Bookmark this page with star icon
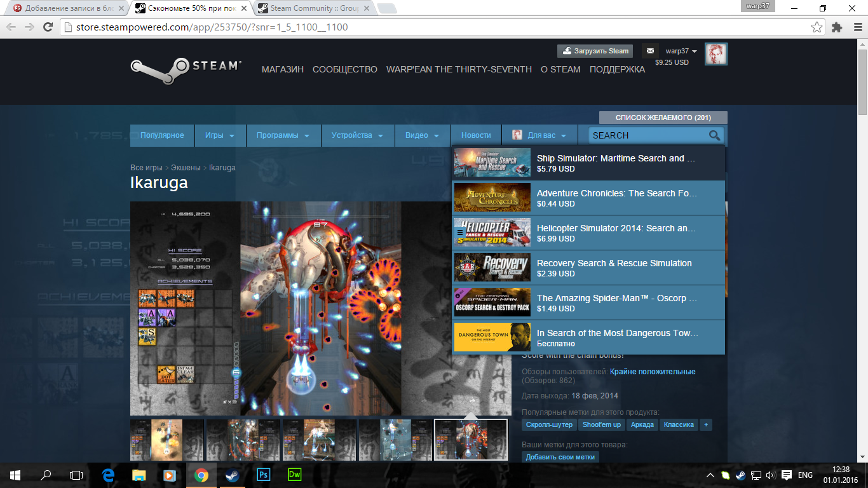The width and height of the screenshot is (868, 488). [x=817, y=27]
